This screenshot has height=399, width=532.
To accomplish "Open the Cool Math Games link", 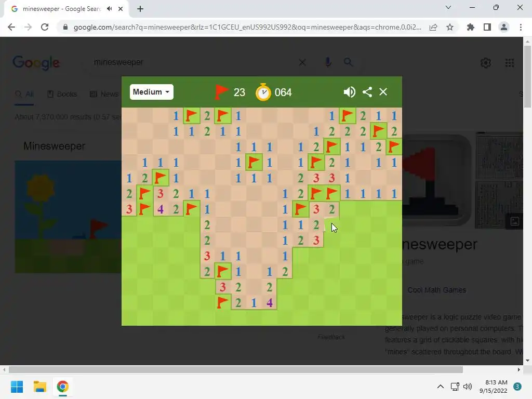I will 436,290.
